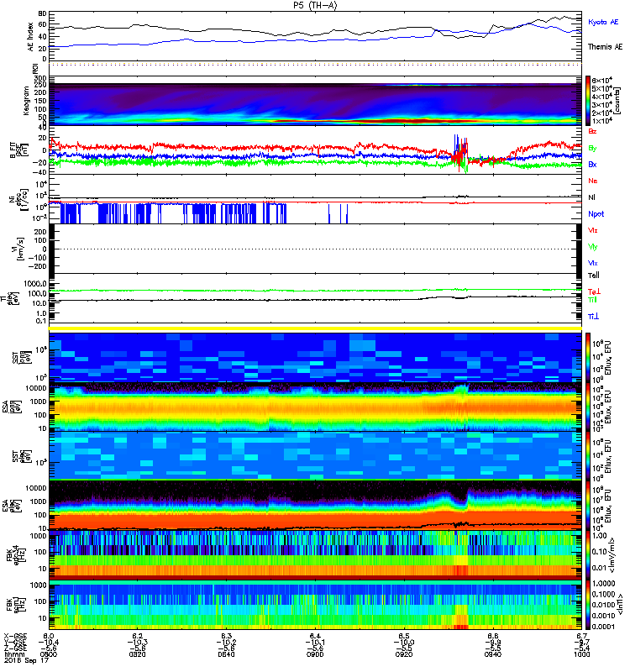Screen dimensions: 630x672
Task: Click the 0940 time tick label
Action: click(x=493, y=654)
